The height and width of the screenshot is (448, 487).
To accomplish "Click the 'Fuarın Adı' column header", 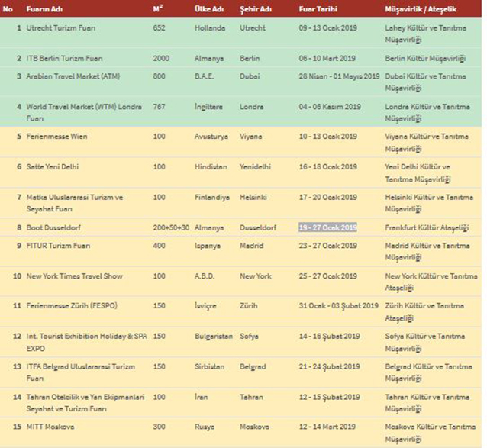I will (x=46, y=8).
